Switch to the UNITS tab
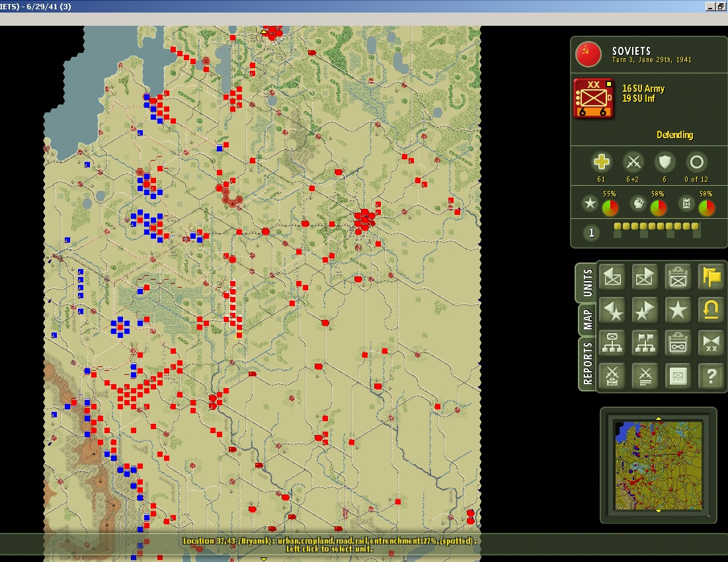 pos(587,282)
